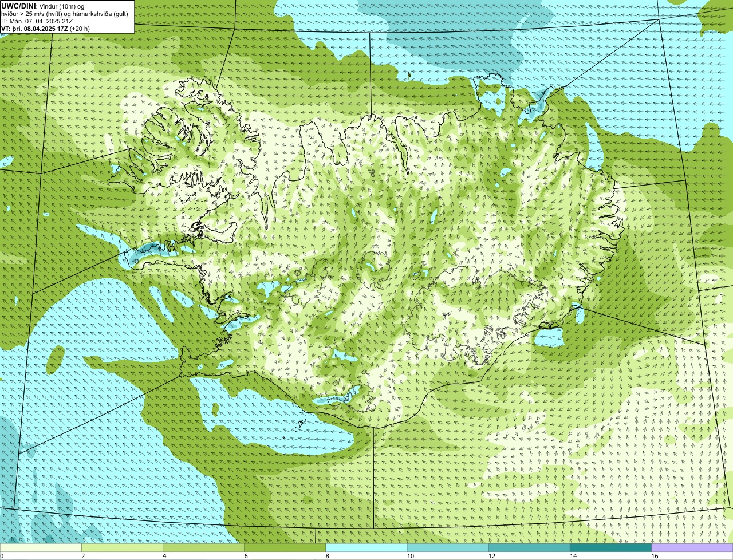Click the legend tick label '12'
Viewport: 733px width, 560px height.
click(x=491, y=556)
